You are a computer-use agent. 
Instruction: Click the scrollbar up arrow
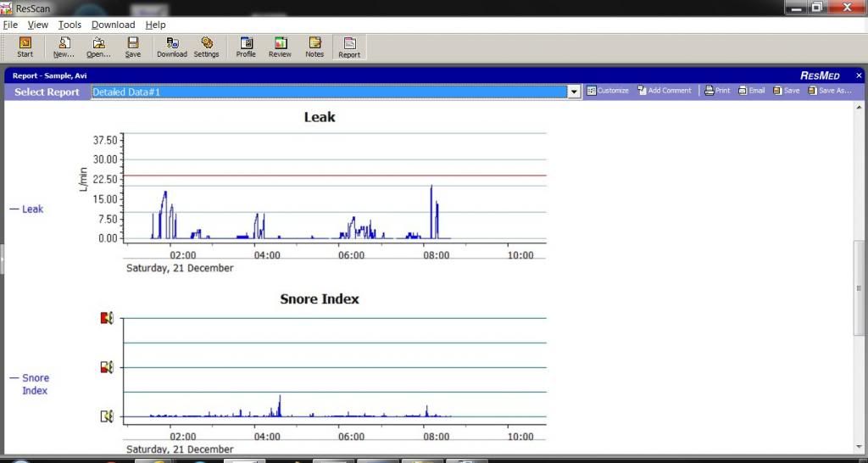860,106
